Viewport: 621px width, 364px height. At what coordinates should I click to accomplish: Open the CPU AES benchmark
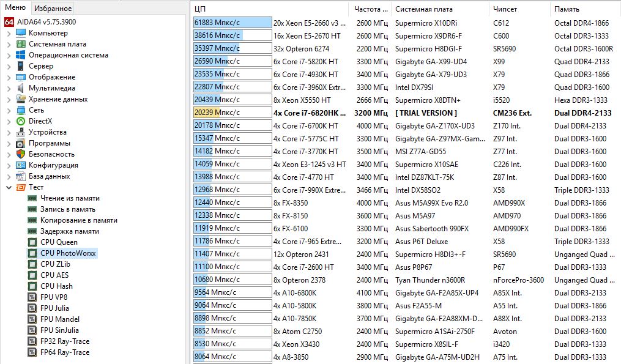pos(54,275)
